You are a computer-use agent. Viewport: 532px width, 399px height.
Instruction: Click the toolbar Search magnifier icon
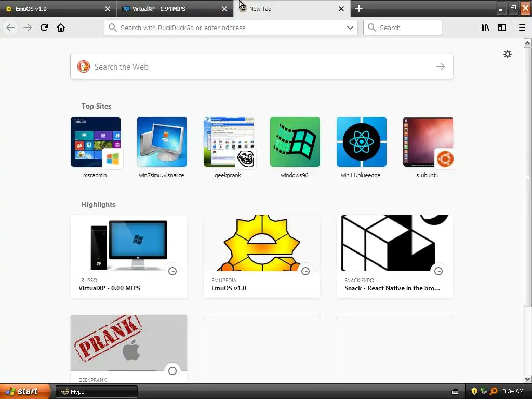[371, 28]
